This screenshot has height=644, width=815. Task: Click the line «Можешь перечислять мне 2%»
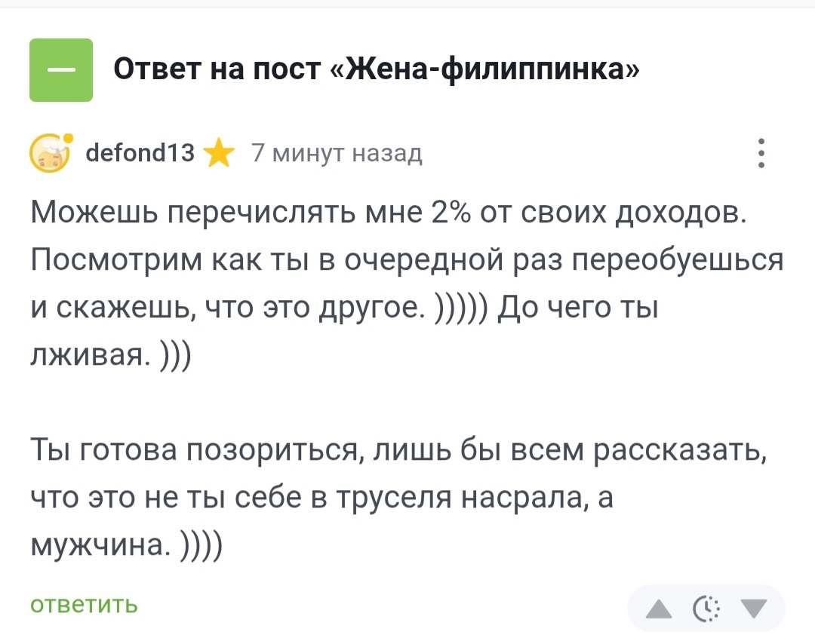pos(389,214)
